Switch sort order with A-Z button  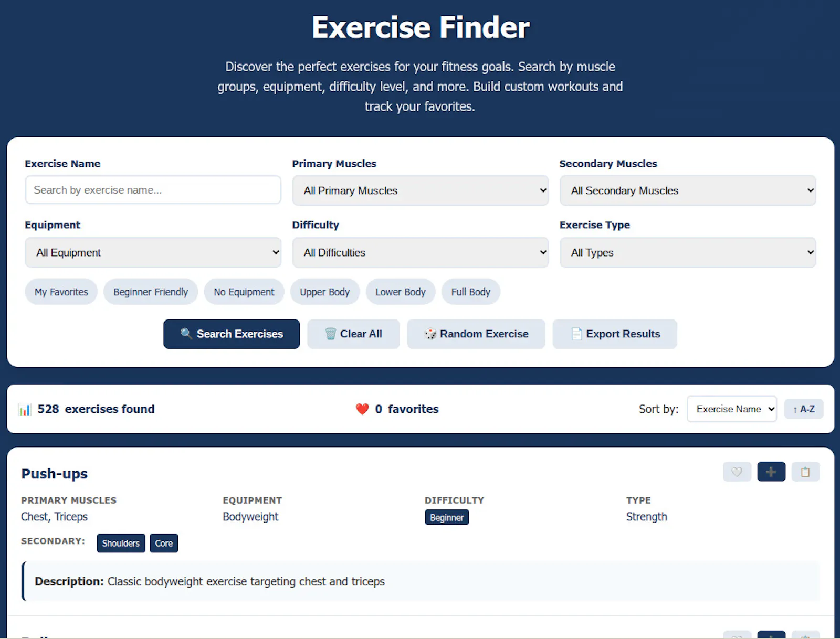coord(804,409)
